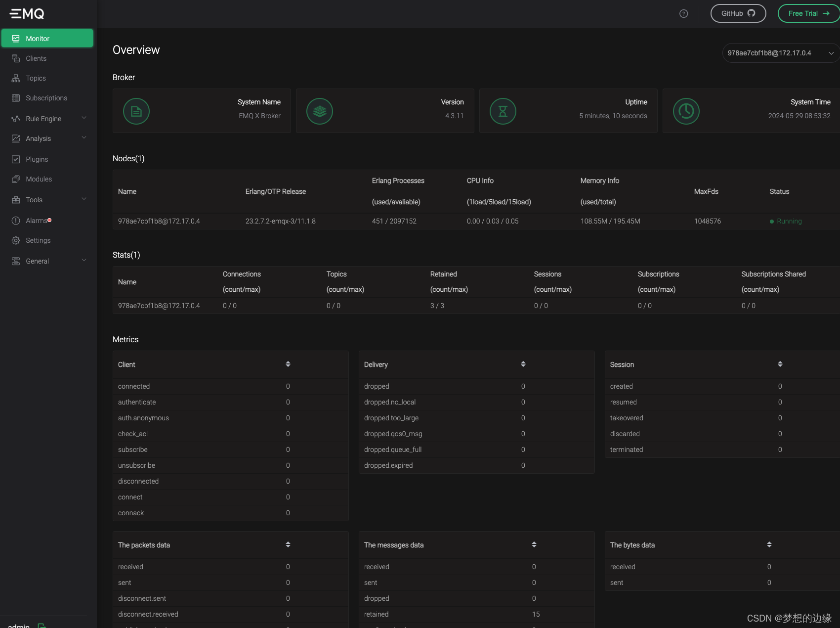Expand the Rule Engine submenu chevron
The width and height of the screenshot is (840, 628).
pyautogui.click(x=84, y=118)
